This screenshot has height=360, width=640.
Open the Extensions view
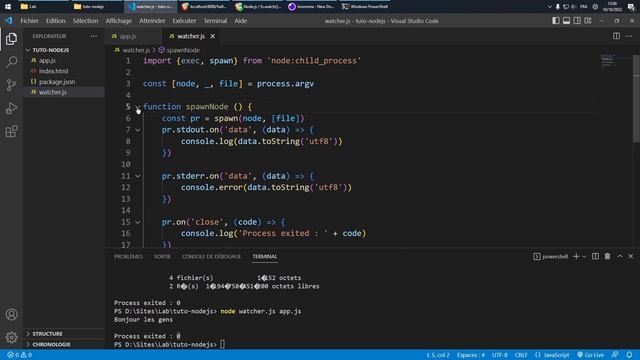tap(11, 131)
